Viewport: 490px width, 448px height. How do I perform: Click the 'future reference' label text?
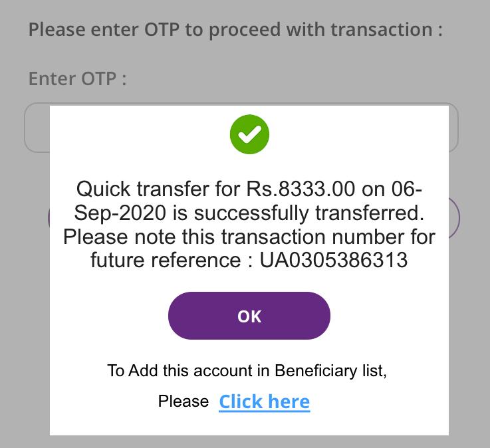click(x=166, y=260)
